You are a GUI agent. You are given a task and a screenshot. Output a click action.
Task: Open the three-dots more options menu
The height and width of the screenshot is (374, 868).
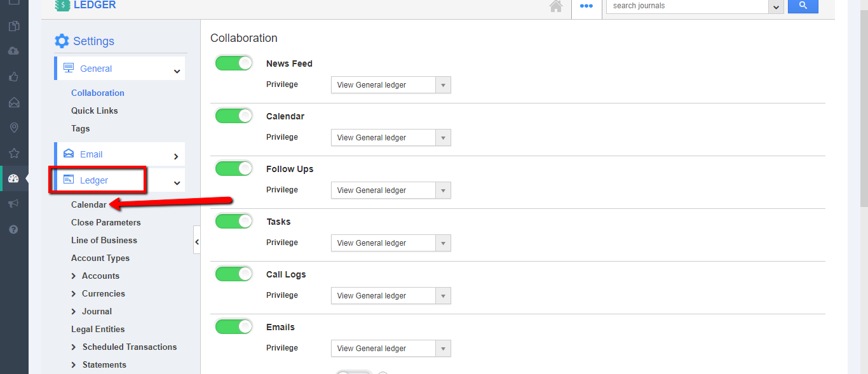click(x=586, y=6)
